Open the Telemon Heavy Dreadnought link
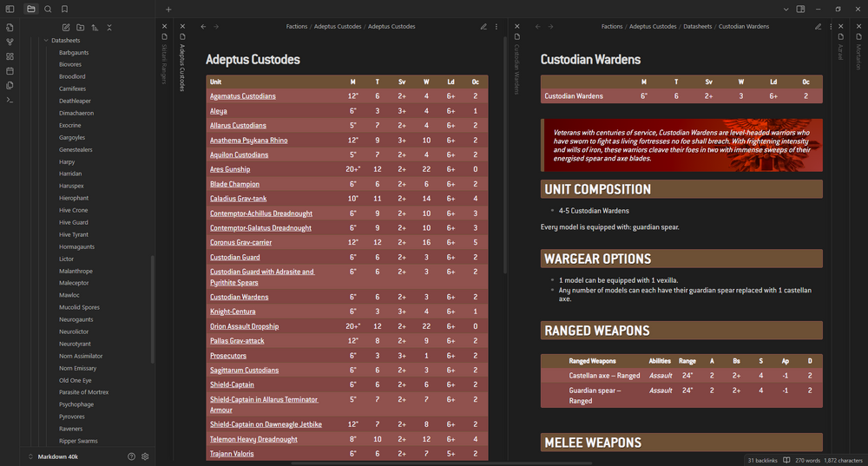 tap(253, 439)
